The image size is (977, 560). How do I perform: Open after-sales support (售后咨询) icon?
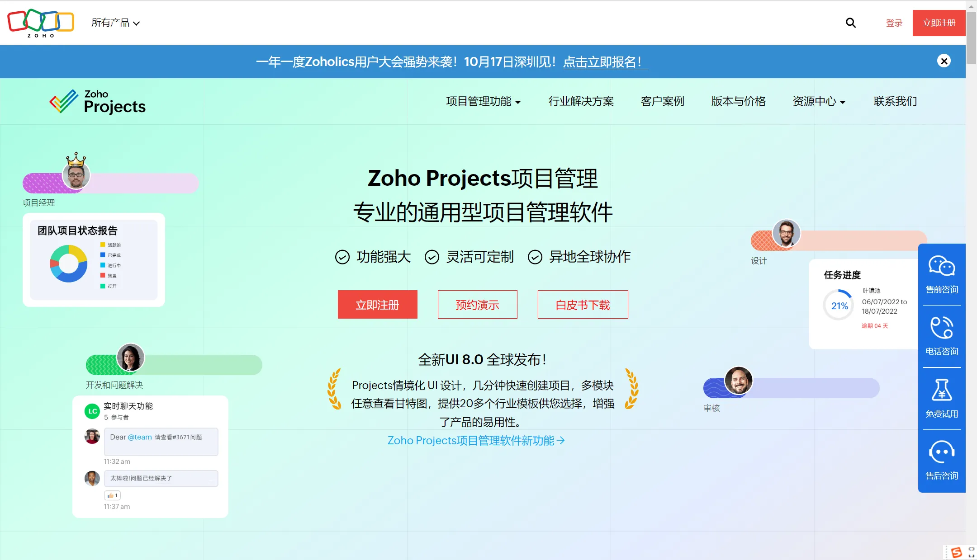click(942, 452)
